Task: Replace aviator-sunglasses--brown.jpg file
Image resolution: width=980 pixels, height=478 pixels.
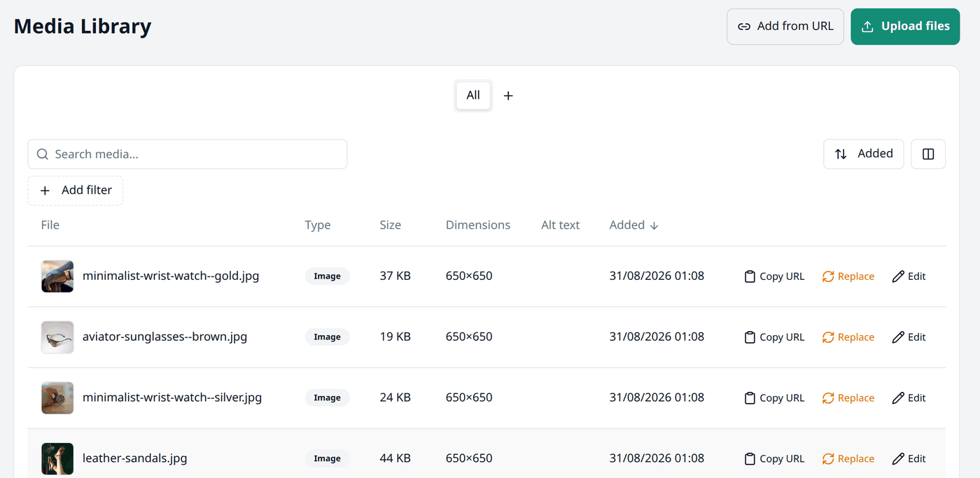Action: (x=848, y=337)
